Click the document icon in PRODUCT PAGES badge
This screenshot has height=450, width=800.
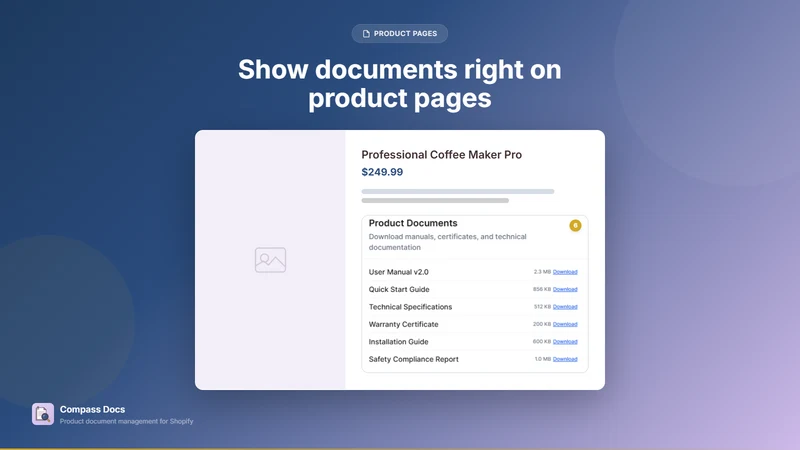[366, 34]
